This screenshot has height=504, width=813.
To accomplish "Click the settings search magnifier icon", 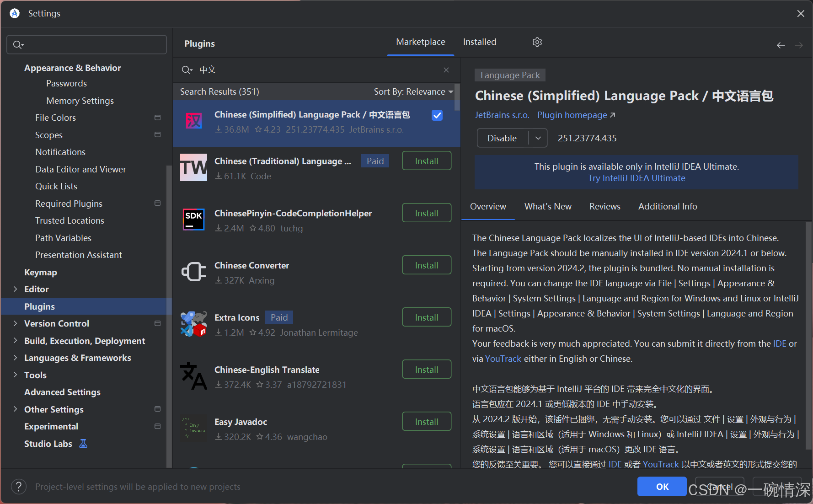I will (x=18, y=45).
